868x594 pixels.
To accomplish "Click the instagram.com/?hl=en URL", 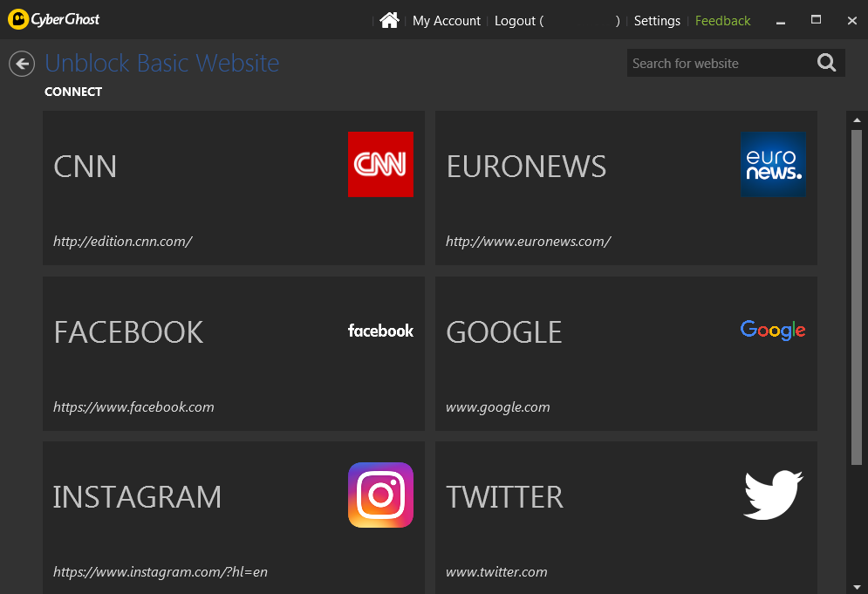I will 160,572.
